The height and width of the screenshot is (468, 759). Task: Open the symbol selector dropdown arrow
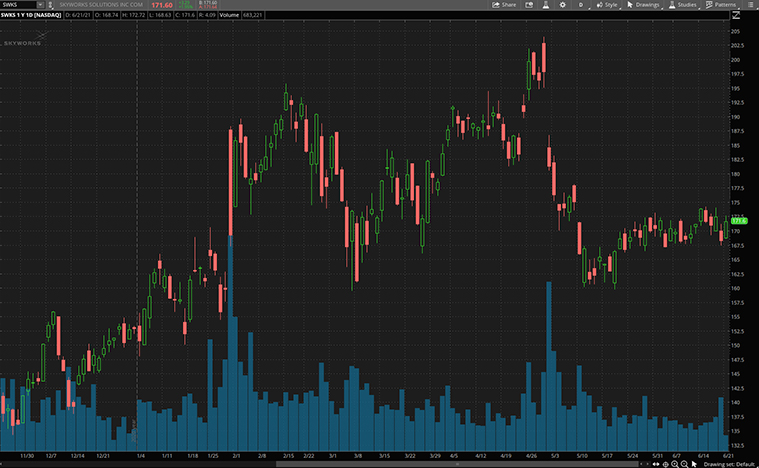point(38,5)
